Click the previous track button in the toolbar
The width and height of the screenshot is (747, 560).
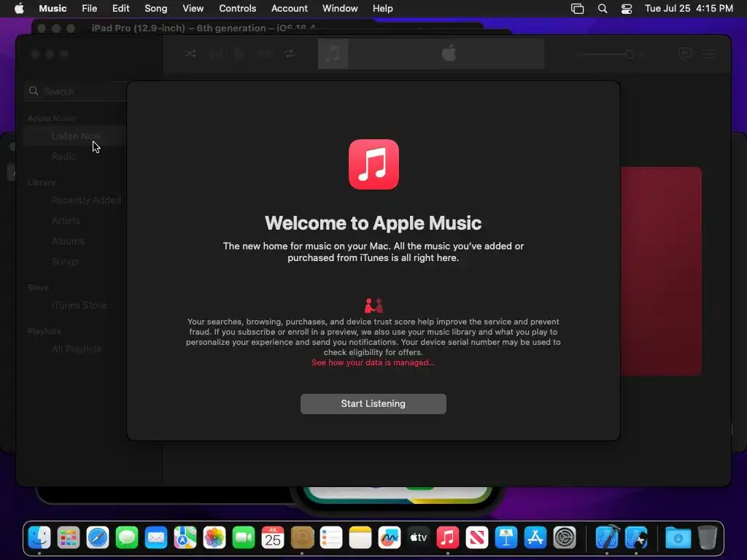[215, 54]
